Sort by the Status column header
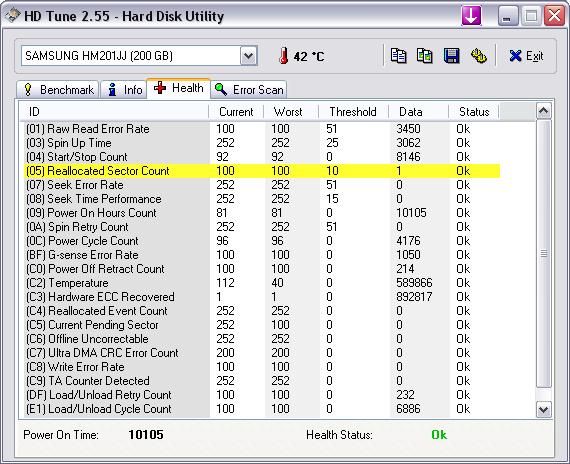Screen dimensions: 570x464 [474, 112]
